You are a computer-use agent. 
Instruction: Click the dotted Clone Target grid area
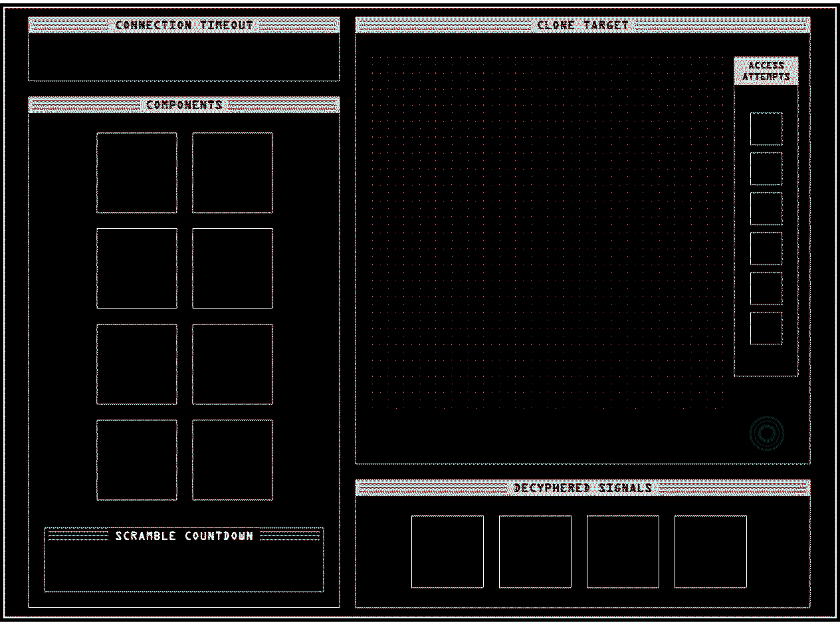coord(548,233)
